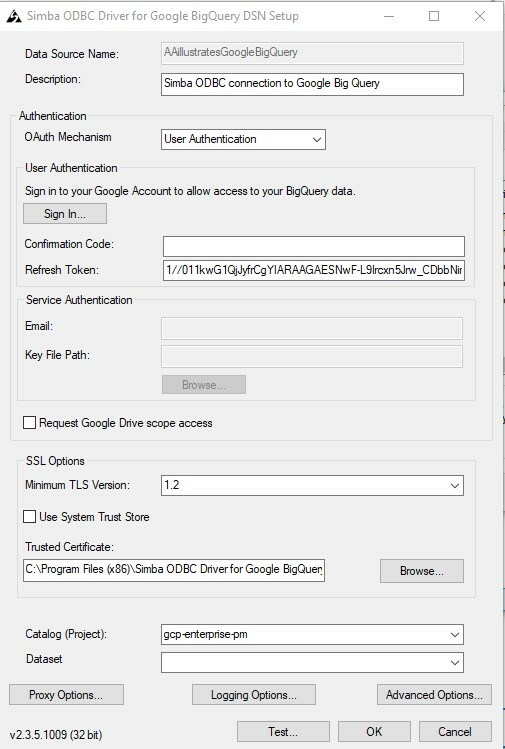This screenshot has width=505, height=749.
Task: Click the Confirmation Code field
Action: (x=313, y=246)
